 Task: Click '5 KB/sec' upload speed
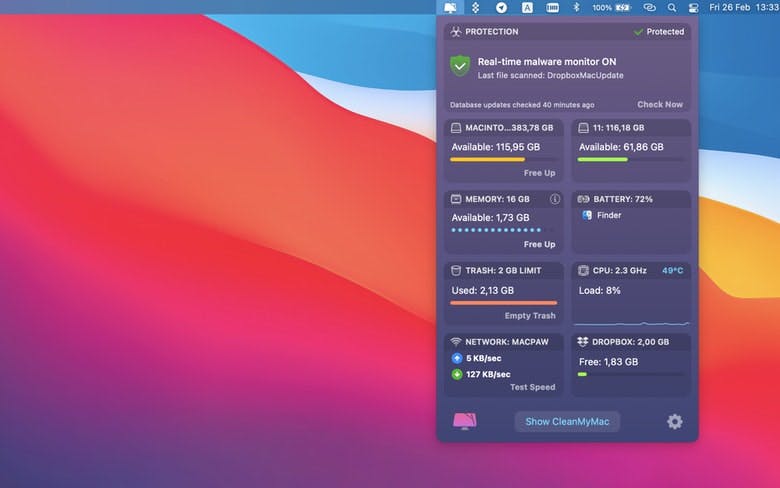[x=484, y=358]
